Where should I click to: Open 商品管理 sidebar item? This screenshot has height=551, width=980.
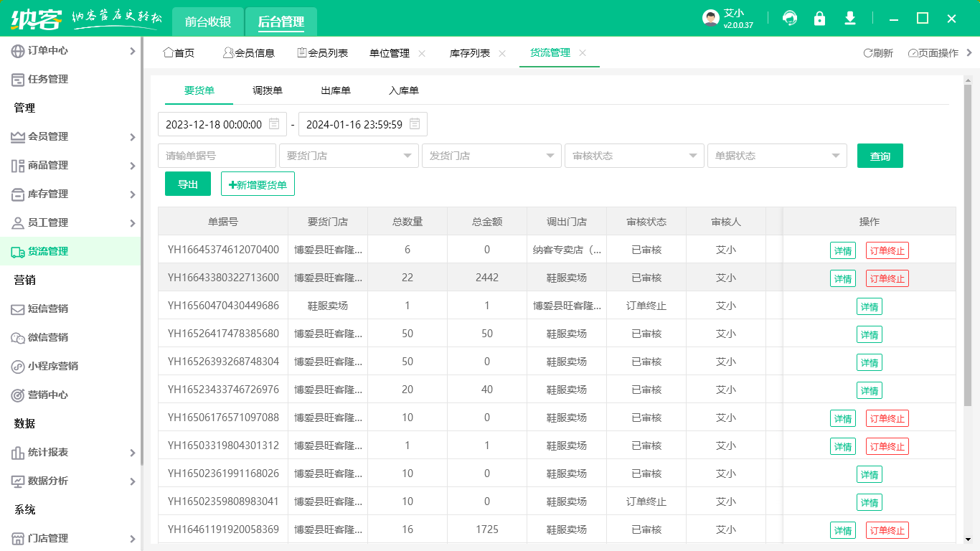70,165
